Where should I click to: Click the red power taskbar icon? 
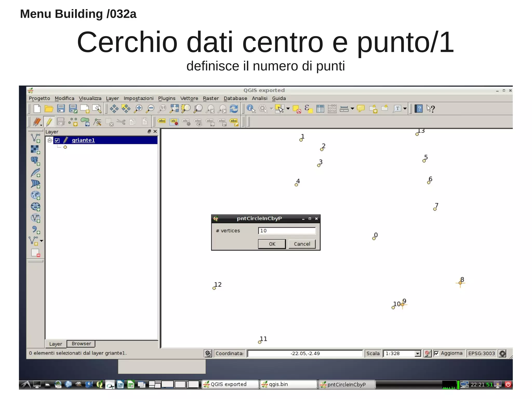coord(508,384)
